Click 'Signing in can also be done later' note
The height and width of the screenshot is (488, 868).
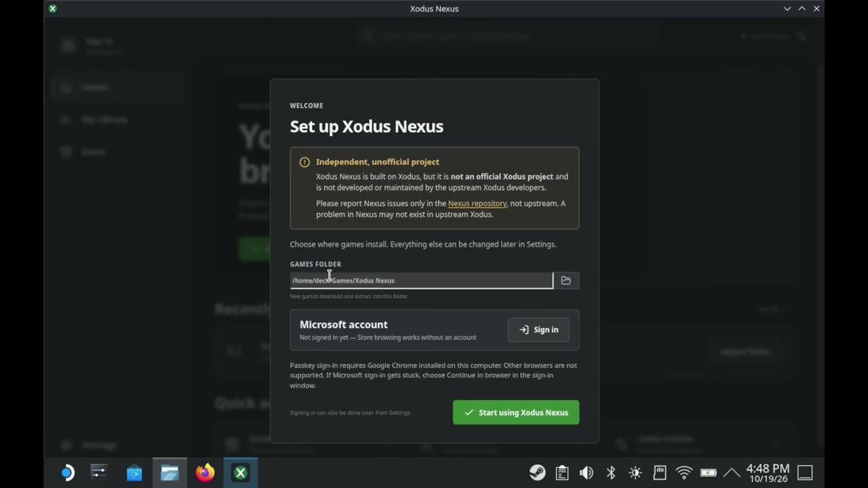(351, 413)
